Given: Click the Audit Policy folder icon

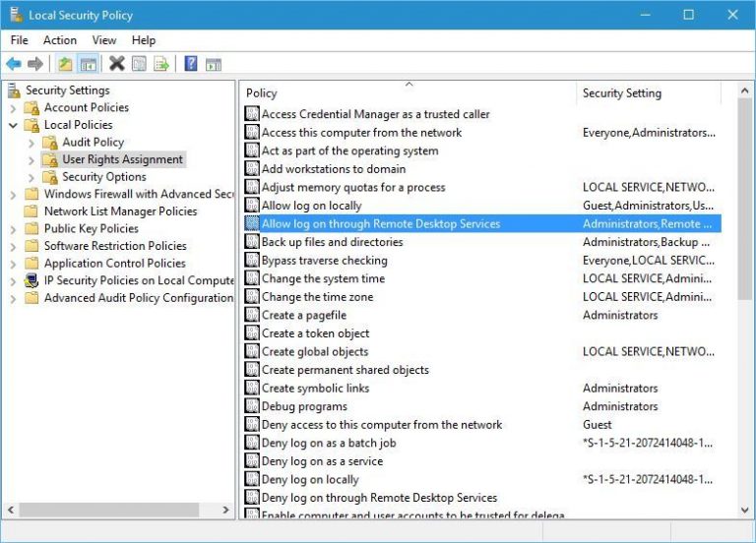Looking at the screenshot, I should [x=50, y=142].
